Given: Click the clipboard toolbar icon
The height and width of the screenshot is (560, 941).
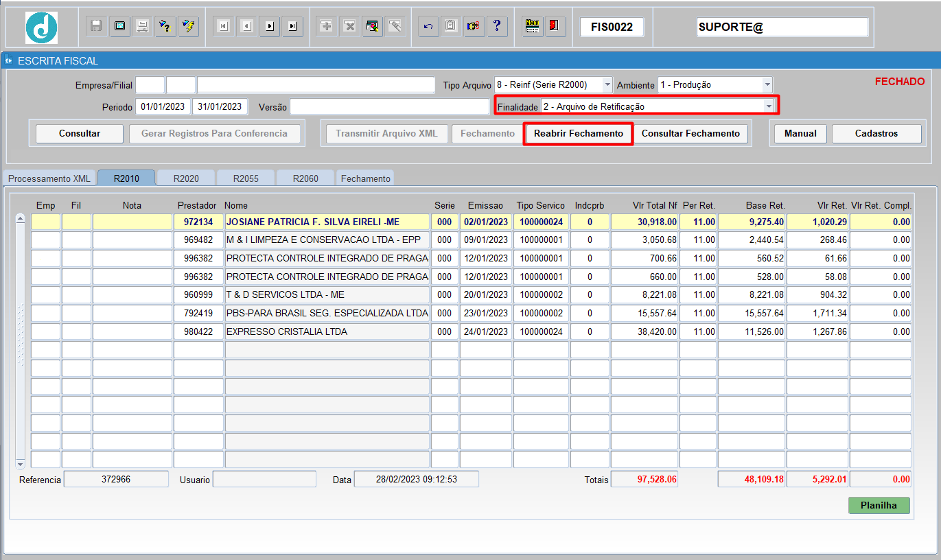Looking at the screenshot, I should pos(451,26).
